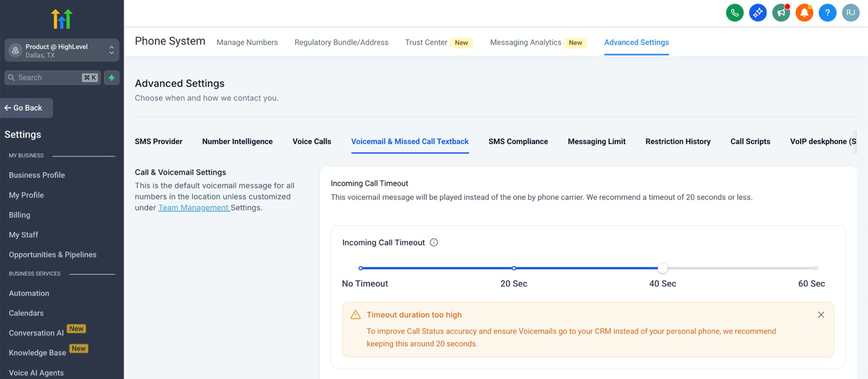Click the green lightning quick actions icon
Screen dimensions: 868x379
(112, 77)
